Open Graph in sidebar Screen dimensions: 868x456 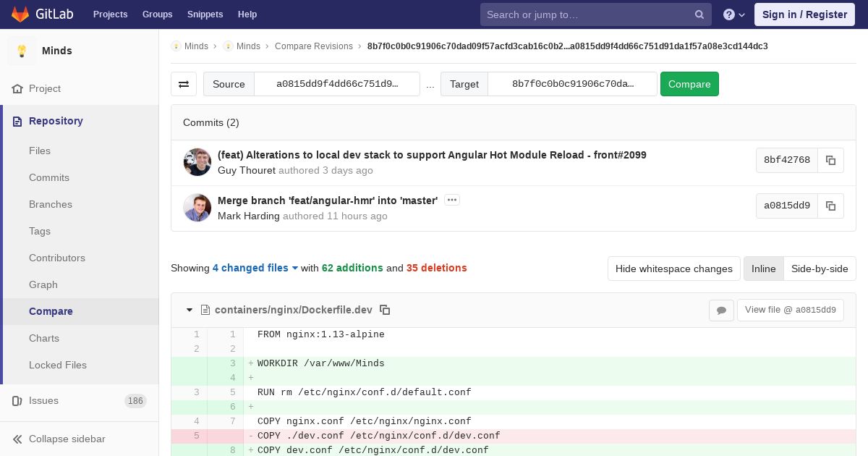coord(43,284)
